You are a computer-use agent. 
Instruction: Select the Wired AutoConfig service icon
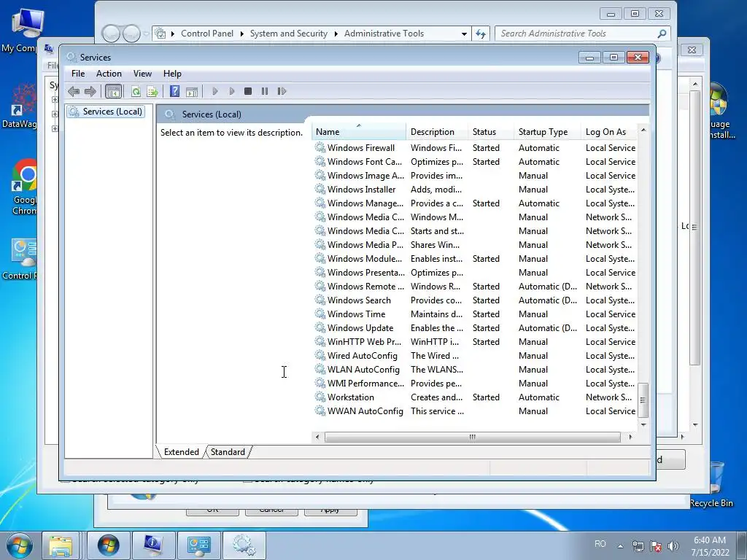[x=320, y=355]
